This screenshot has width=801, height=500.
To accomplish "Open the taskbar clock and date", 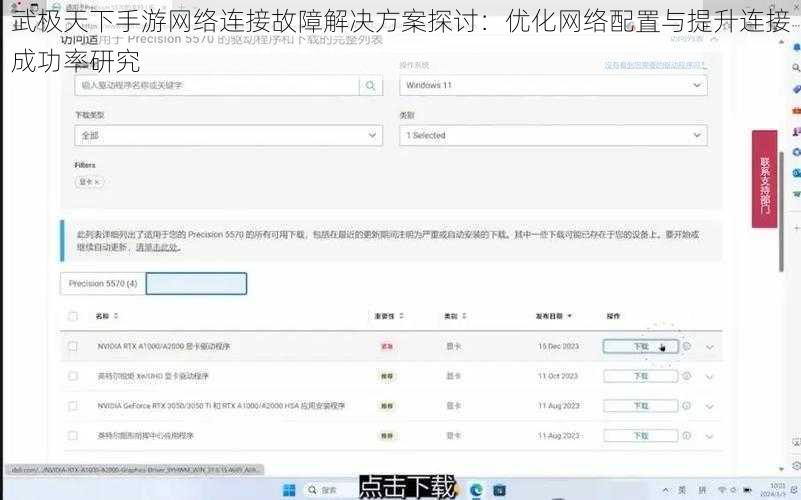I will point(774,490).
